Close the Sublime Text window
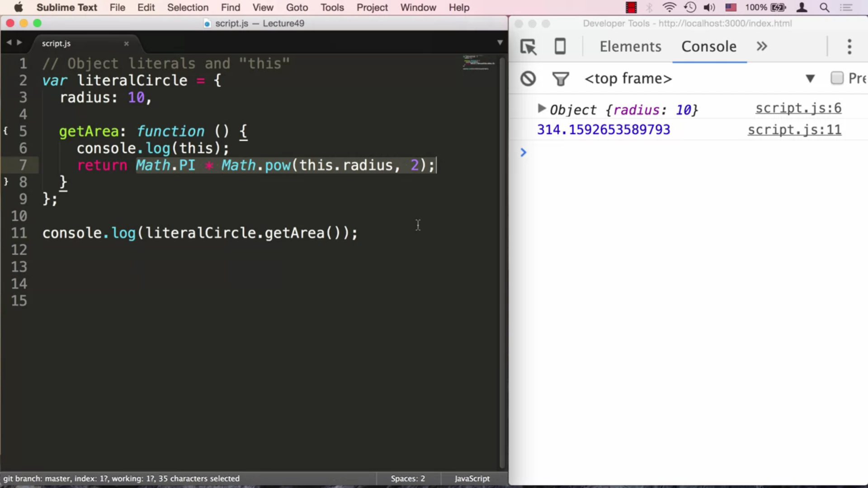Image resolution: width=868 pixels, height=488 pixels. (10, 23)
